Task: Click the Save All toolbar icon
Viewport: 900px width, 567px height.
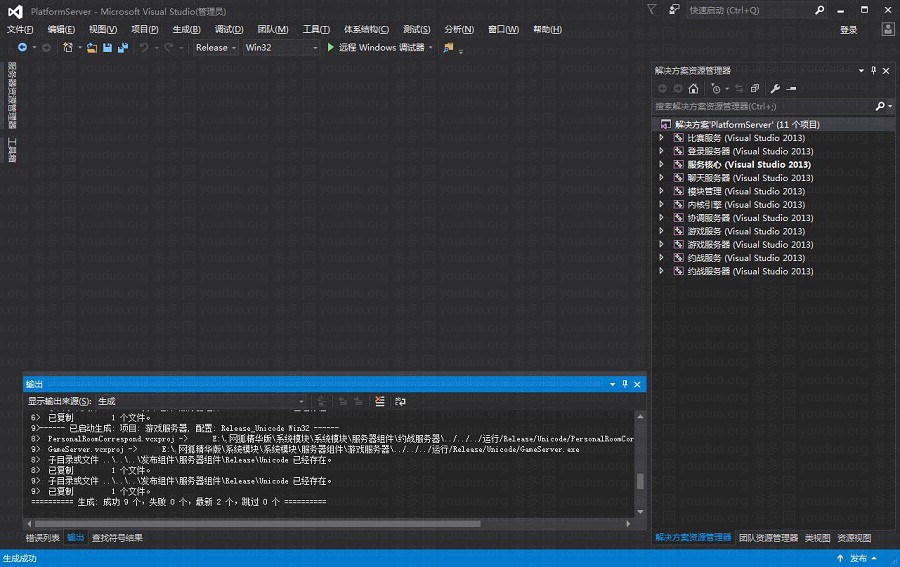Action: [x=122, y=47]
